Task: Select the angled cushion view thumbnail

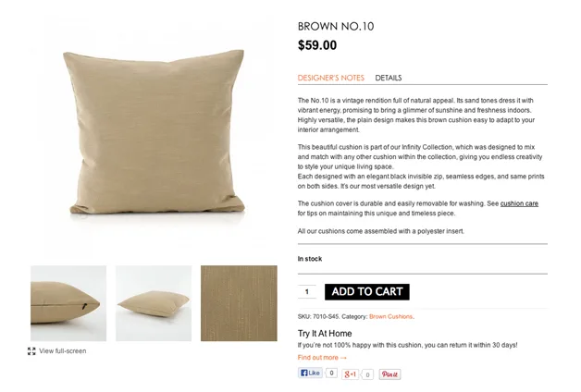Action: tap(153, 303)
